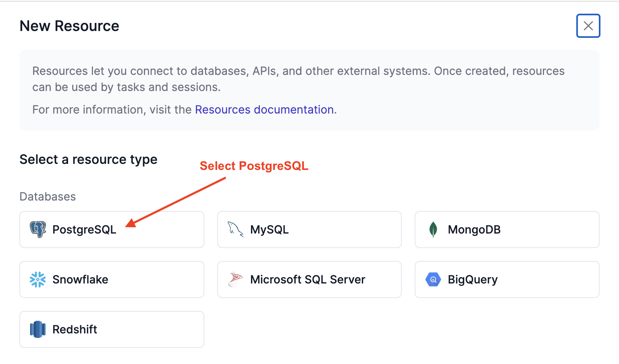Pick the MongoDB resource label
The height and width of the screenshot is (364, 619).
[474, 230]
